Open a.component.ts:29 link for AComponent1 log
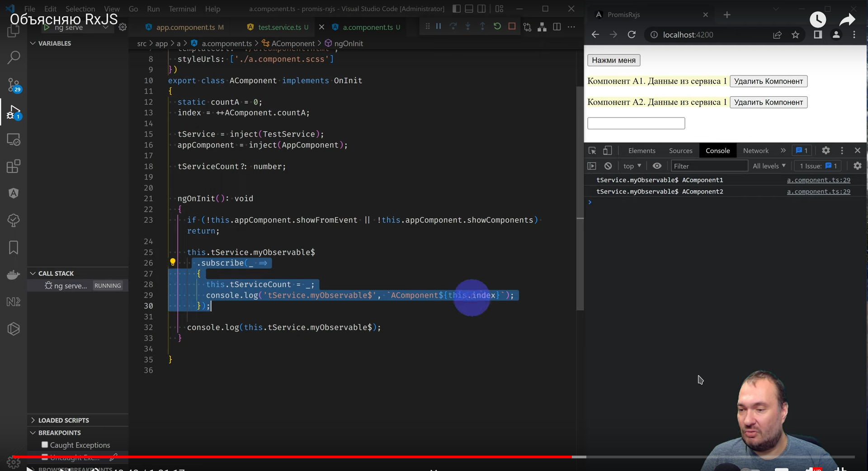This screenshot has width=868, height=471. click(818, 180)
